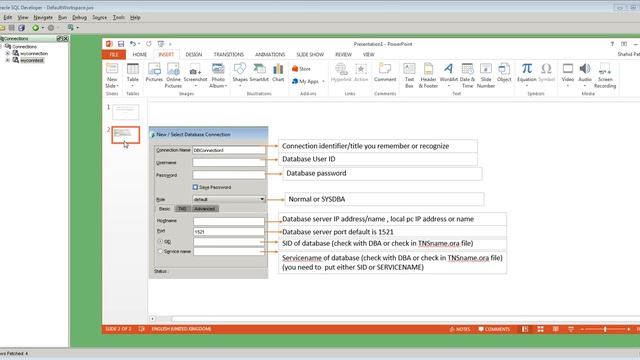The width and height of the screenshot is (640, 360).
Task: Expand the myconnection tree node
Action: (7, 53)
